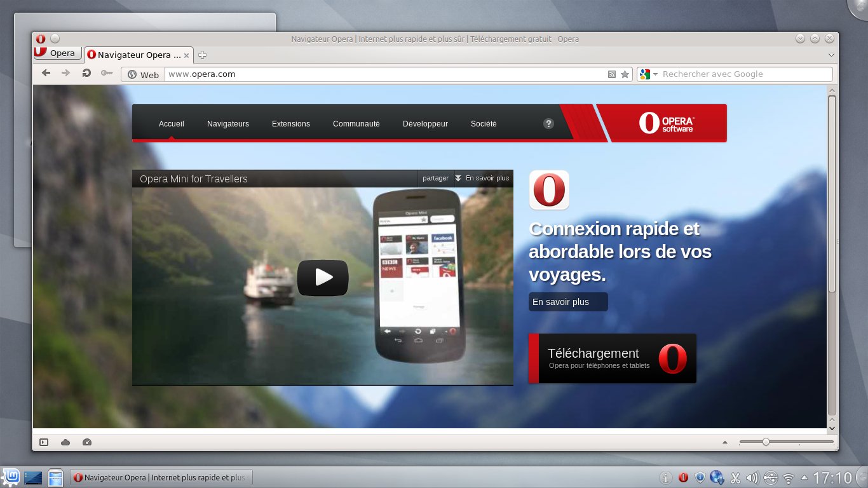Focus the Rechercher avec Google search field

point(746,74)
